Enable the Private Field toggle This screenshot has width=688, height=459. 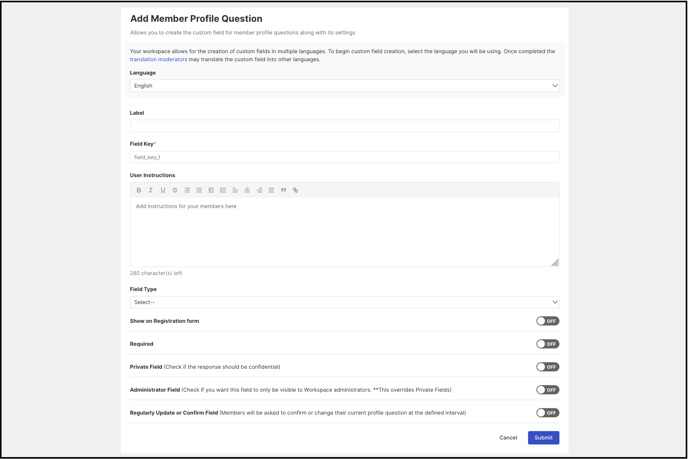(548, 366)
